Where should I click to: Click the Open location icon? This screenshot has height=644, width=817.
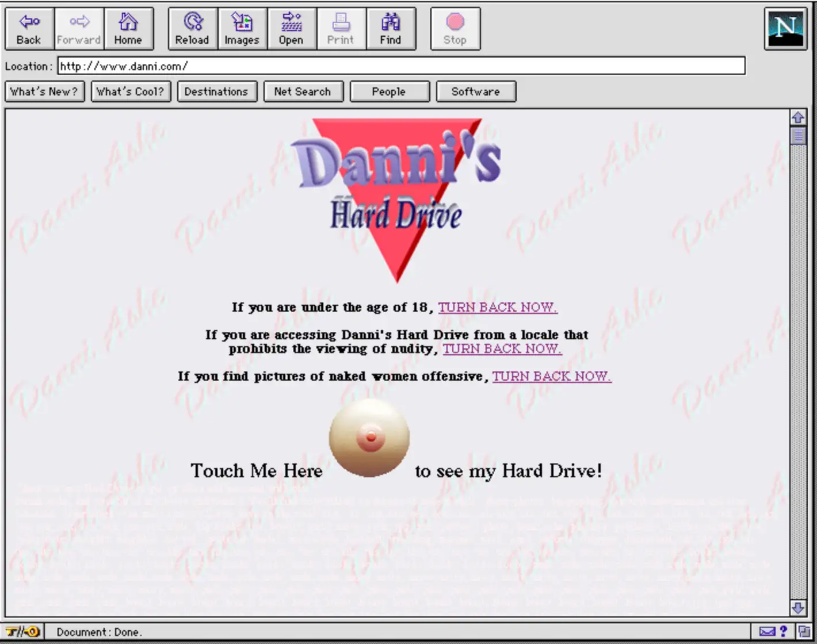pos(291,28)
